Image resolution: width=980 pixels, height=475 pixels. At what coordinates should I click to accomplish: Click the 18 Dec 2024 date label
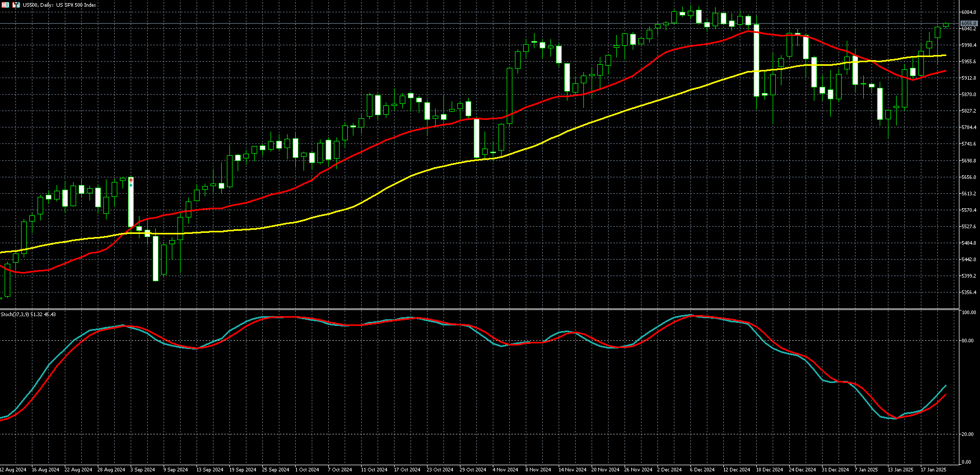coord(769,470)
